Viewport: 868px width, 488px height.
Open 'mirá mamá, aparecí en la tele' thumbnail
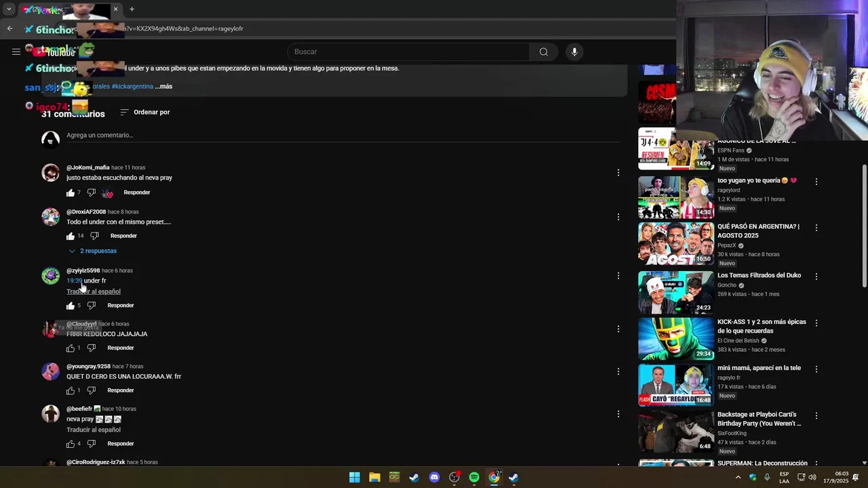click(676, 384)
